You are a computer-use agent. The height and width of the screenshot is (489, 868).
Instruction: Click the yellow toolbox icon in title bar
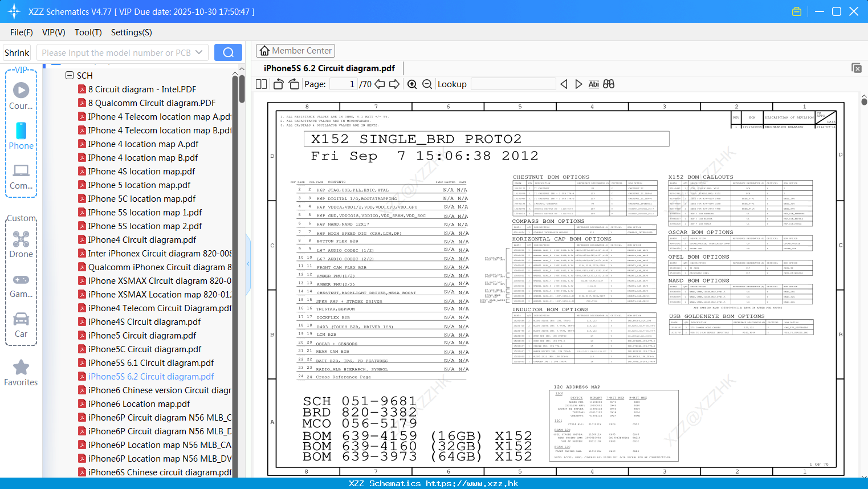pos(797,11)
